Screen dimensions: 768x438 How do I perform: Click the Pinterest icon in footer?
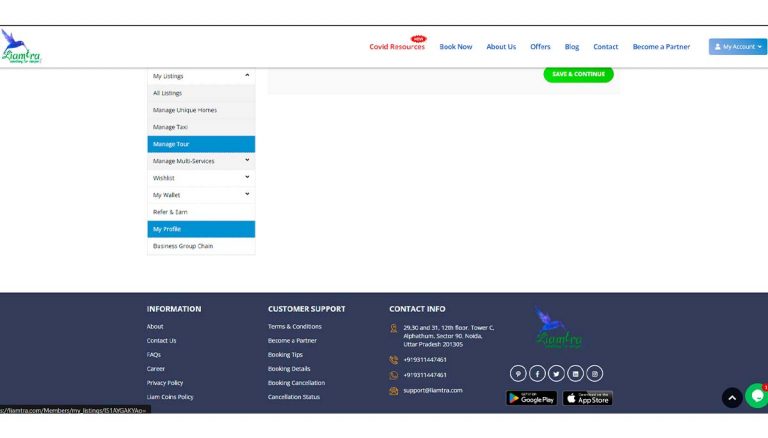[x=518, y=374]
